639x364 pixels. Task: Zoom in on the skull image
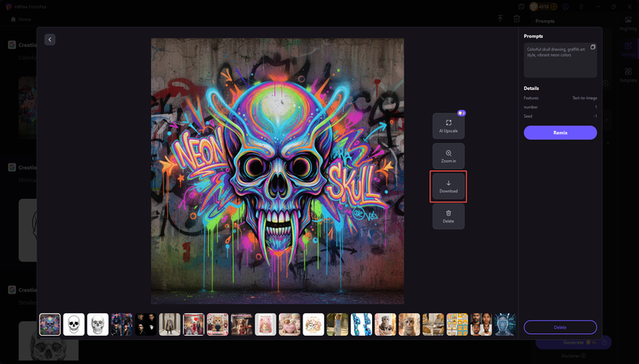tap(448, 156)
